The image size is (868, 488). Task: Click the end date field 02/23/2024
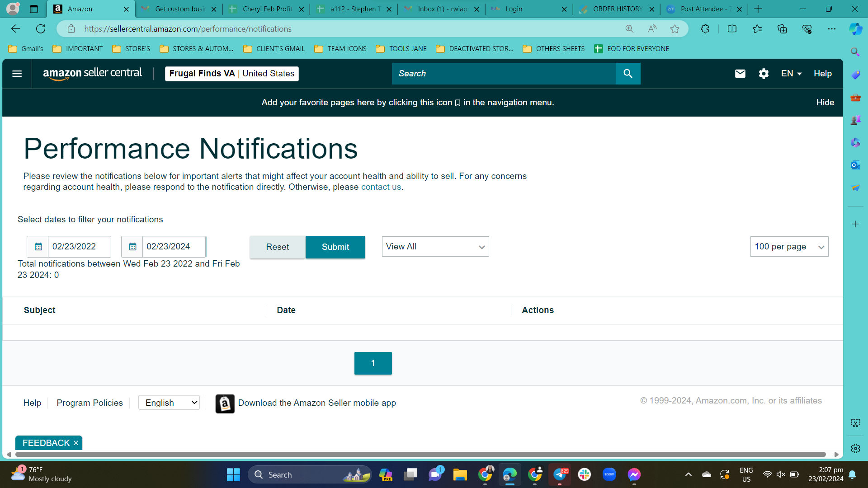click(x=174, y=247)
